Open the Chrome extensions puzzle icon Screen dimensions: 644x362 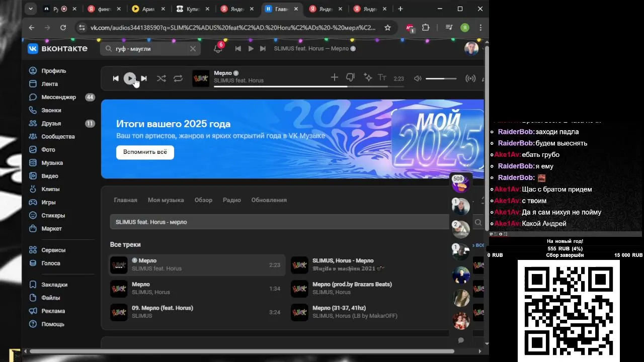pos(426,28)
